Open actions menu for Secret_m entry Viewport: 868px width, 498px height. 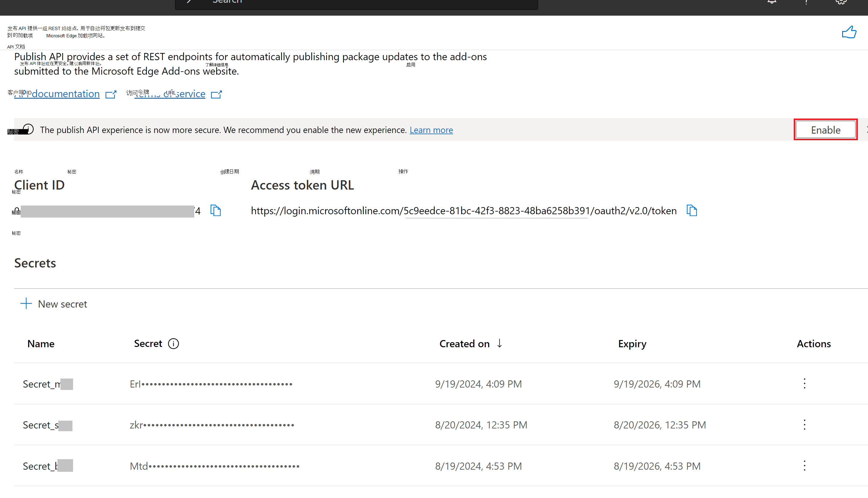pyautogui.click(x=804, y=383)
